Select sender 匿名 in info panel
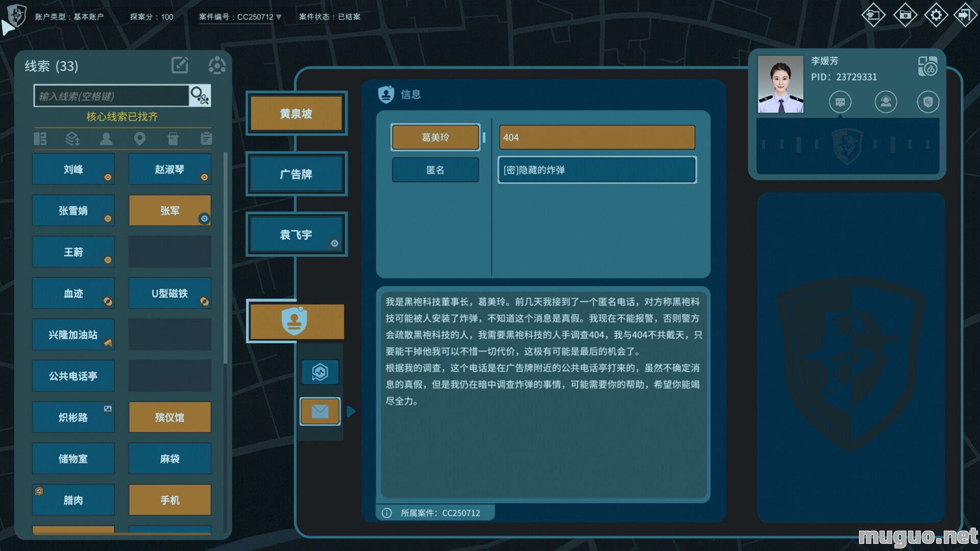Image resolution: width=980 pixels, height=551 pixels. 435,170
